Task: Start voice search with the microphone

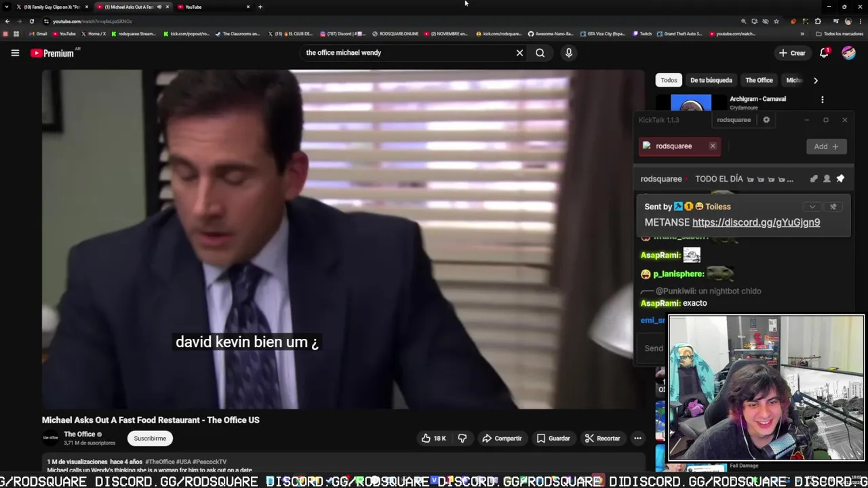Action: 569,53
